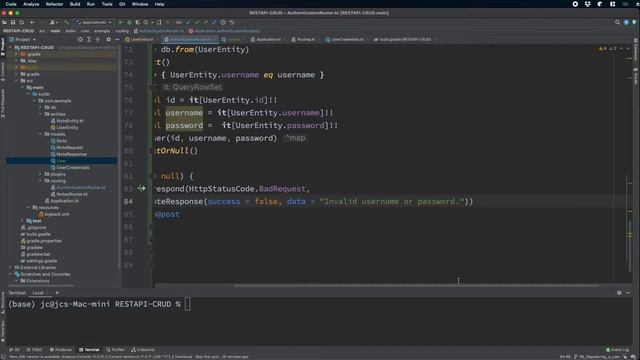Open the Profiler tool window

[x=115, y=350]
